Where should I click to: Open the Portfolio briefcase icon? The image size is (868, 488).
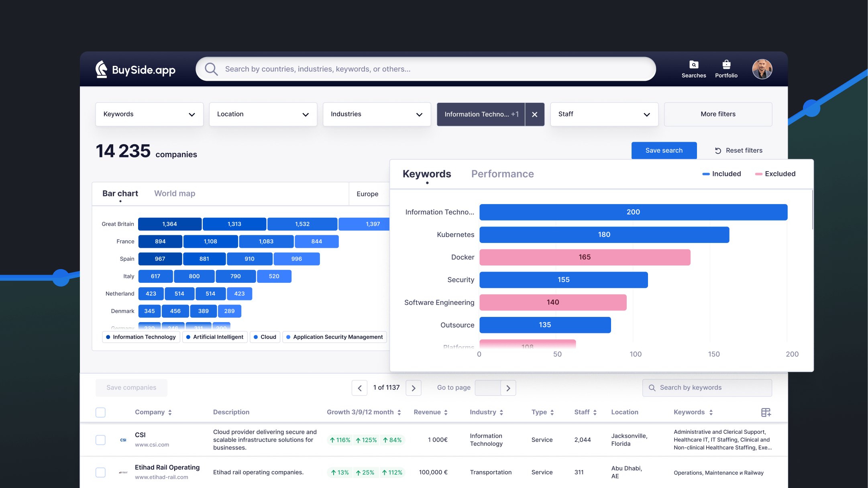[x=726, y=64]
